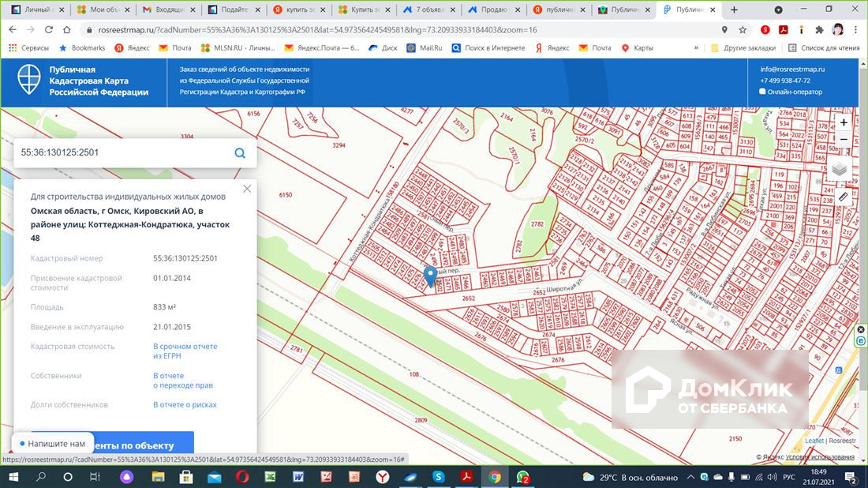Viewport: 868px width, 488px height.
Task: Close the parcel information panel
Action: pos(247,189)
